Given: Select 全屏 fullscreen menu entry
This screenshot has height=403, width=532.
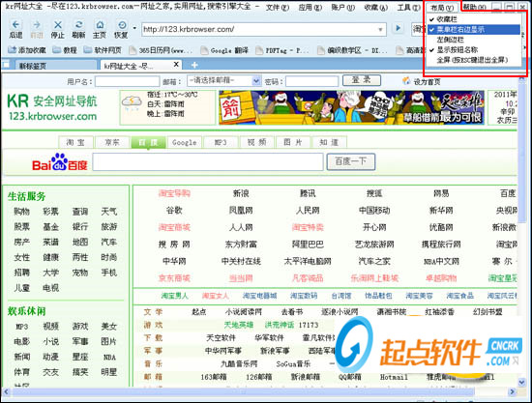Looking at the screenshot, I should pos(473,60).
